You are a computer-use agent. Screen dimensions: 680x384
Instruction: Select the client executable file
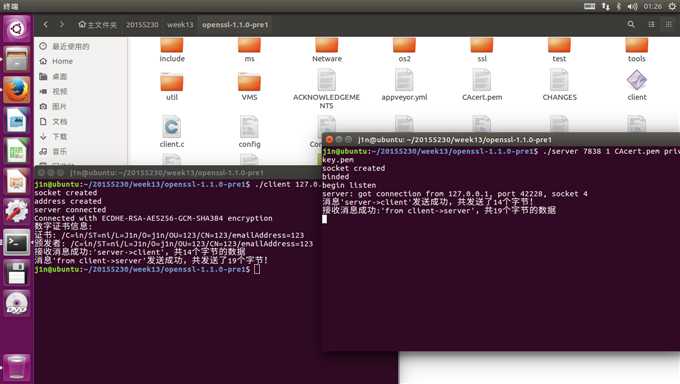point(637,86)
